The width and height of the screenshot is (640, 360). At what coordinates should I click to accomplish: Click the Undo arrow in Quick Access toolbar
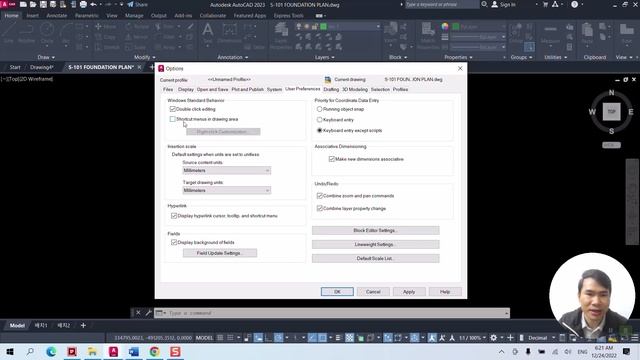[93, 4]
